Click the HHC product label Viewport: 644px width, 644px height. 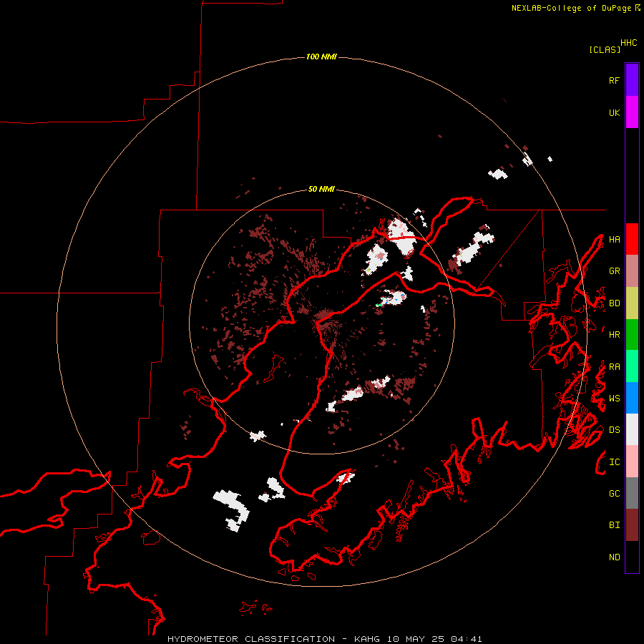tap(628, 43)
